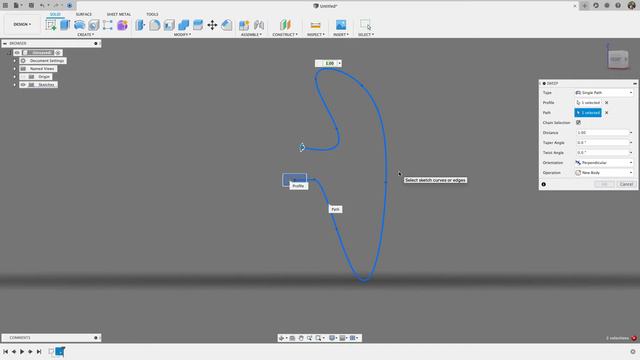The image size is (640, 360).
Task: Switch to the Sheet Metal tab
Action: coord(119,14)
